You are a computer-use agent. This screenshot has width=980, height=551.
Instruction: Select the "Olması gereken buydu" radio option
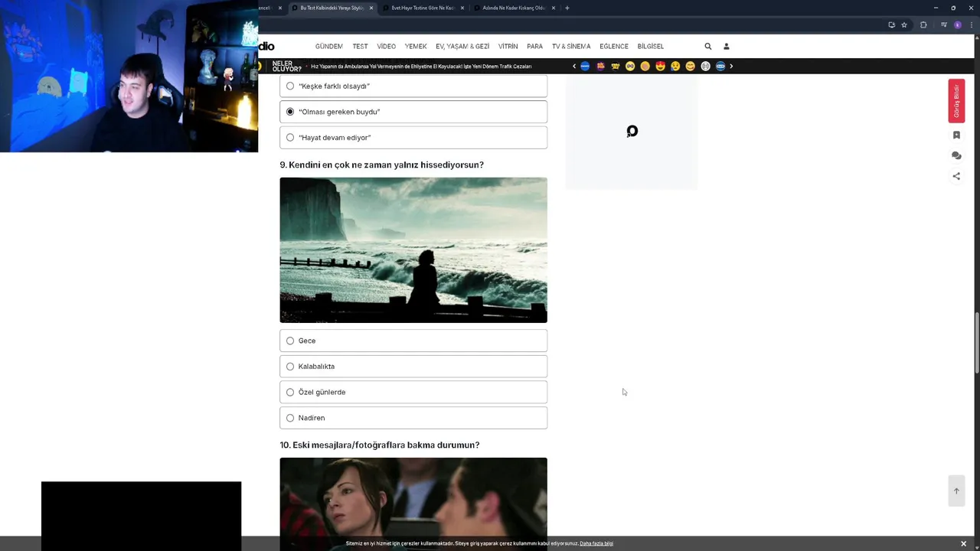[413, 112]
